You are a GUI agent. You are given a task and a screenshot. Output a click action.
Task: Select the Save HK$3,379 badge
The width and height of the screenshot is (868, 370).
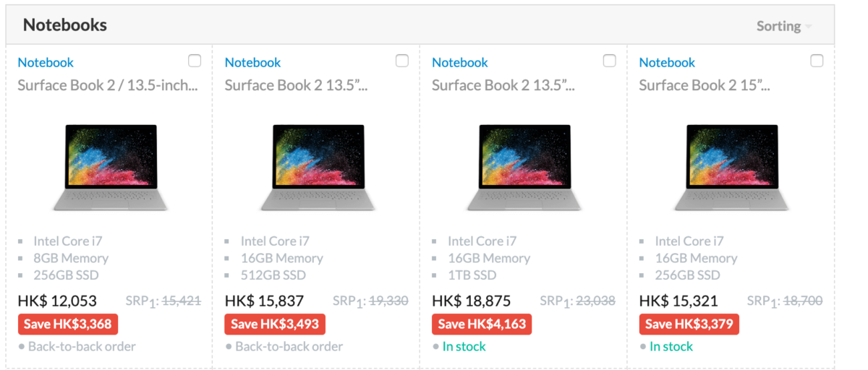[x=689, y=324]
